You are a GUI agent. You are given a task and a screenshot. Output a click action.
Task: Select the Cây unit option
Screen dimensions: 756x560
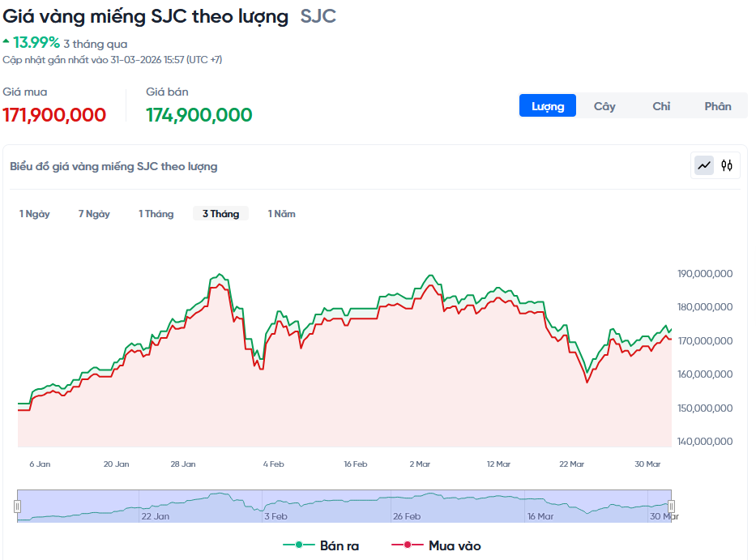(x=604, y=106)
